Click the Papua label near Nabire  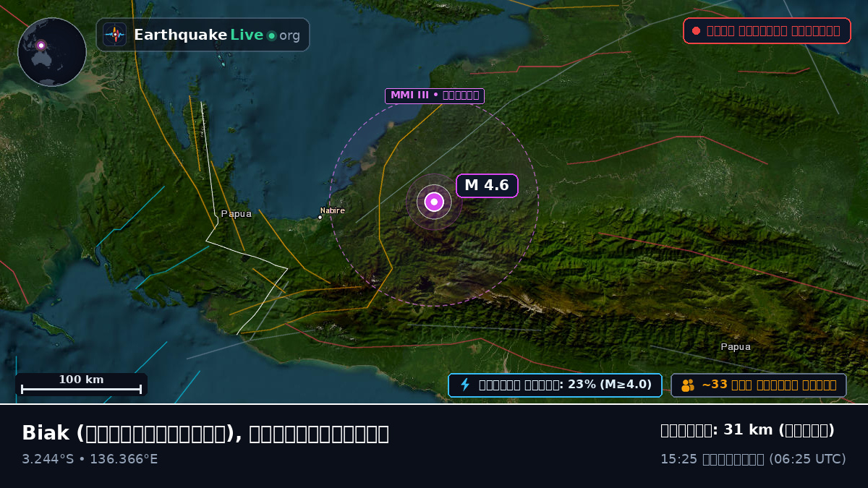(x=237, y=214)
